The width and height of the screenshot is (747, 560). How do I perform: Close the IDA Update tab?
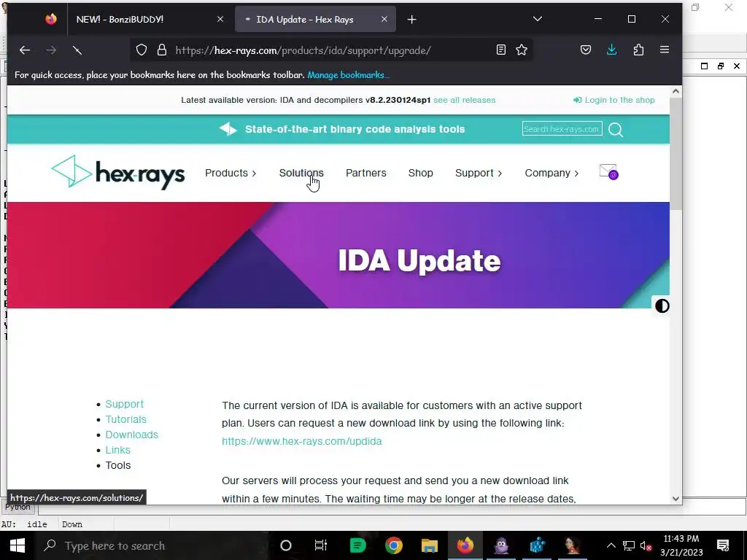pyautogui.click(x=384, y=20)
